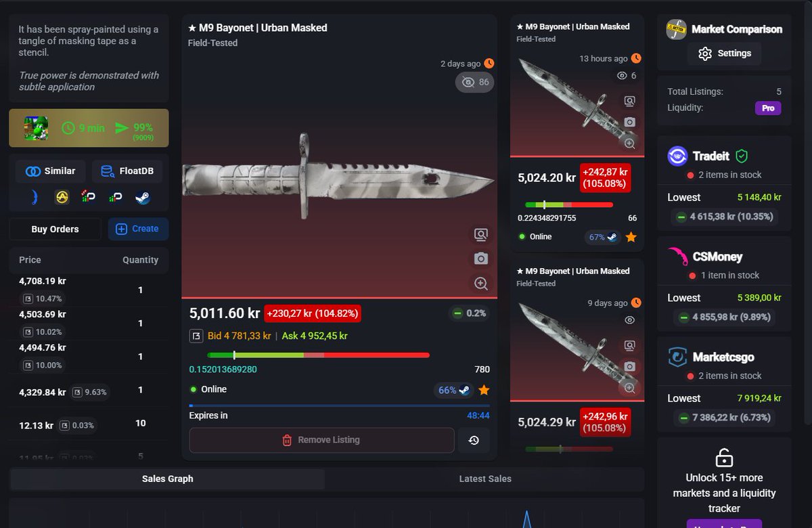Open FloatDB lookup for this knife
The height and width of the screenshot is (528, 812).
pyautogui.click(x=127, y=171)
